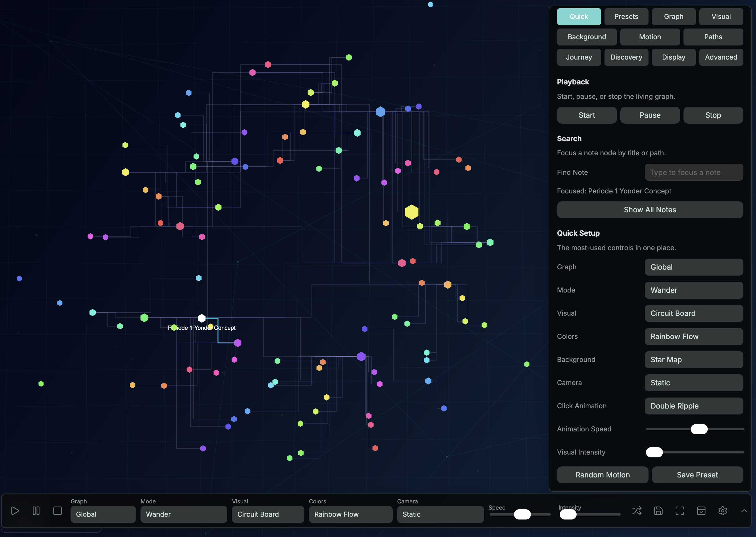Open Quick Setup Mode dropdown Wander
The width and height of the screenshot is (756, 537).
click(694, 290)
